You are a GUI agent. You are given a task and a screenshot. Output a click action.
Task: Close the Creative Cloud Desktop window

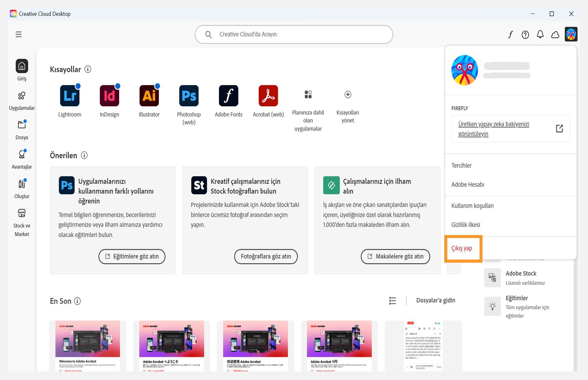click(571, 14)
